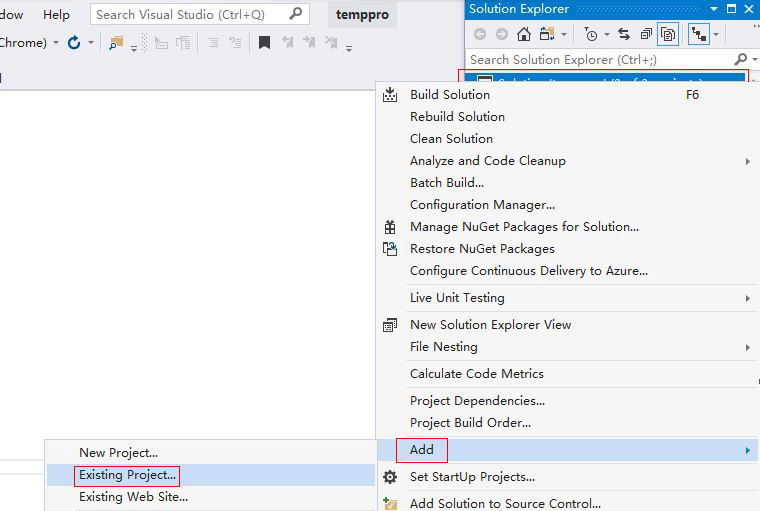The height and width of the screenshot is (511, 760).
Task: Open bookmark toolbar overflow options
Action: (x=349, y=48)
